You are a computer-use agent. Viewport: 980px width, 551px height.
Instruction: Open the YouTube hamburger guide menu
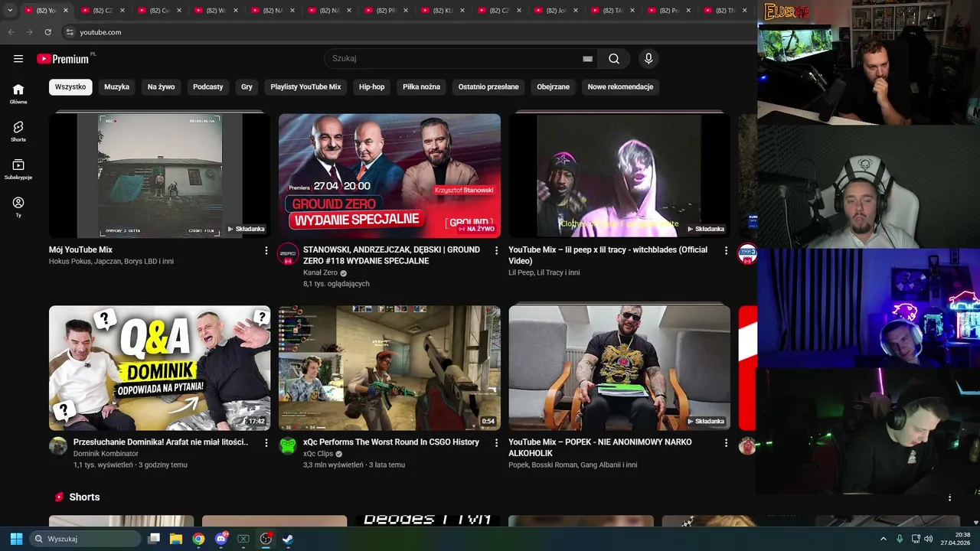(18, 59)
